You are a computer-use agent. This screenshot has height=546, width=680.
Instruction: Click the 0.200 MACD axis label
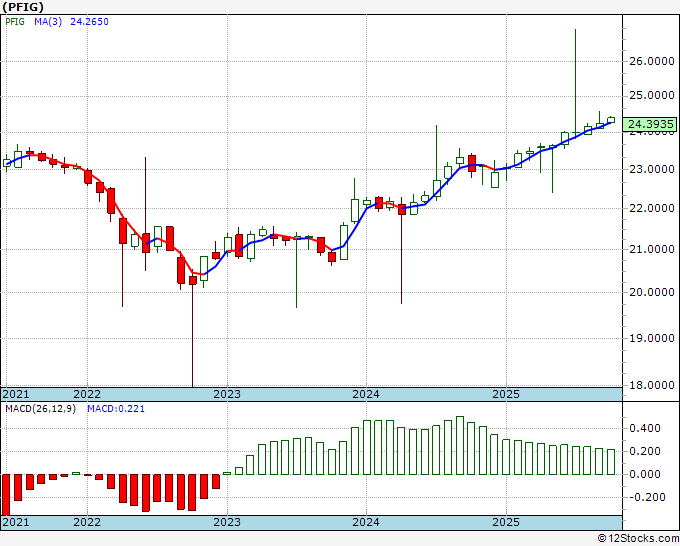click(645, 451)
